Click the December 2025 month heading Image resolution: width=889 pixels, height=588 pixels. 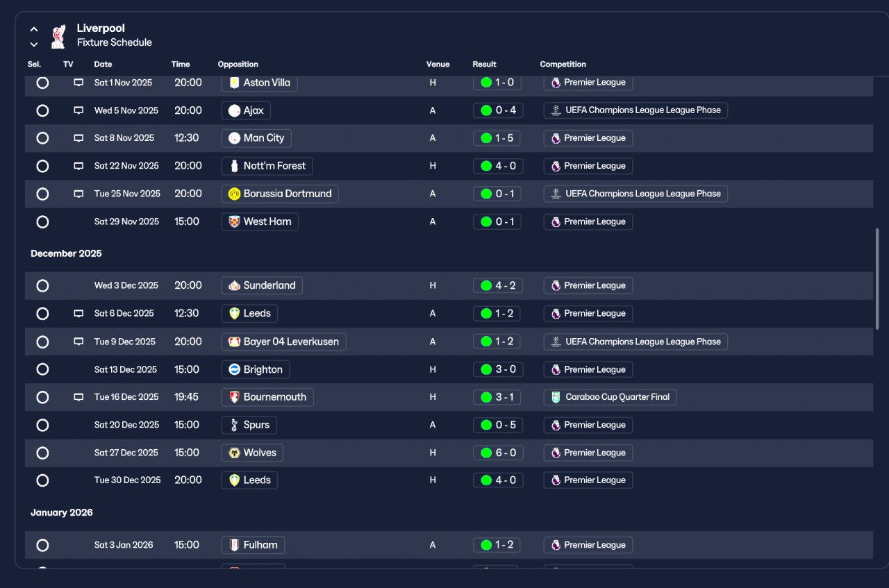coord(66,253)
